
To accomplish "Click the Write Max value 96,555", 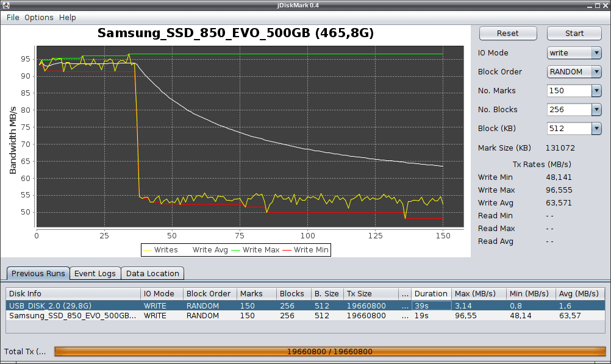I will pos(559,190).
